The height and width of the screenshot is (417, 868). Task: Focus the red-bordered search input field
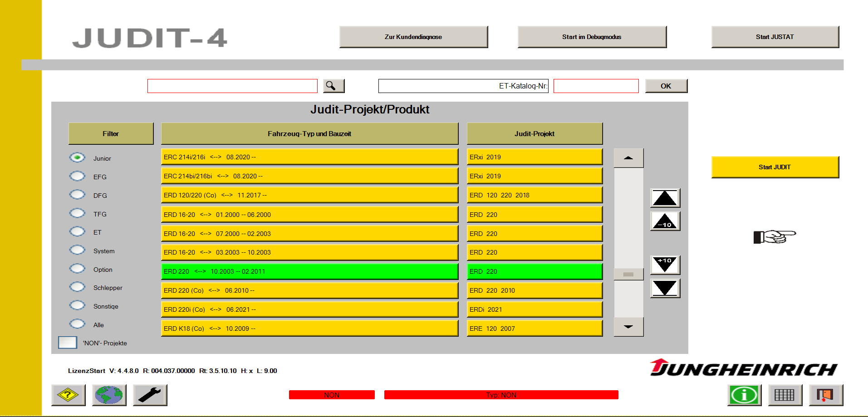pyautogui.click(x=232, y=86)
